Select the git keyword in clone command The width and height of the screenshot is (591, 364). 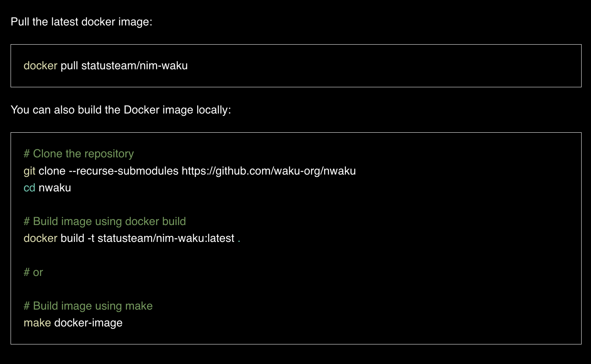coord(29,171)
